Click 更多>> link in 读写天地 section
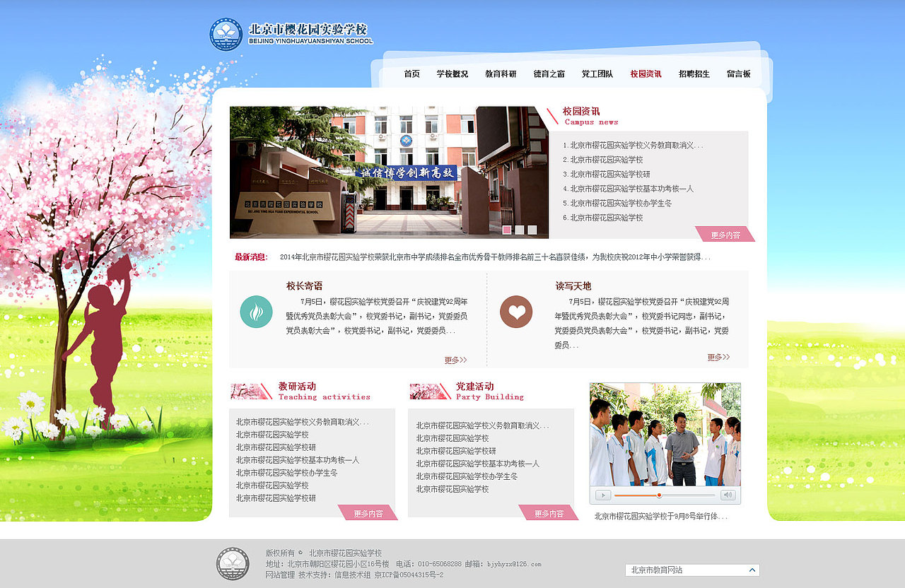Screen dimensions: 905x588 pyautogui.click(x=718, y=357)
